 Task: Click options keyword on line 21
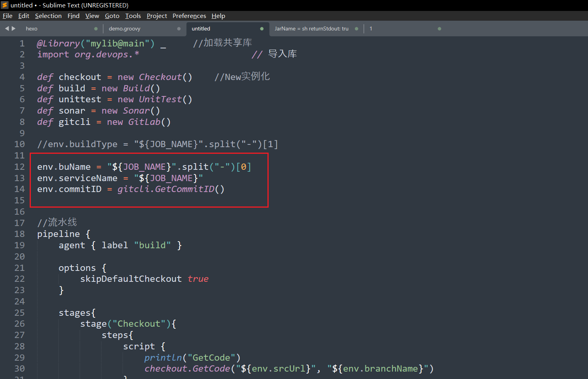tap(77, 268)
